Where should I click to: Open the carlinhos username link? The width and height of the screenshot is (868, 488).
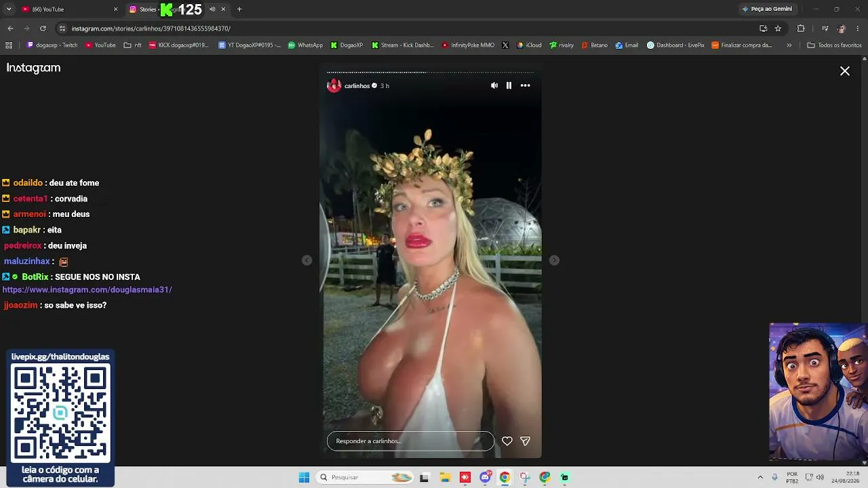[x=357, y=86]
